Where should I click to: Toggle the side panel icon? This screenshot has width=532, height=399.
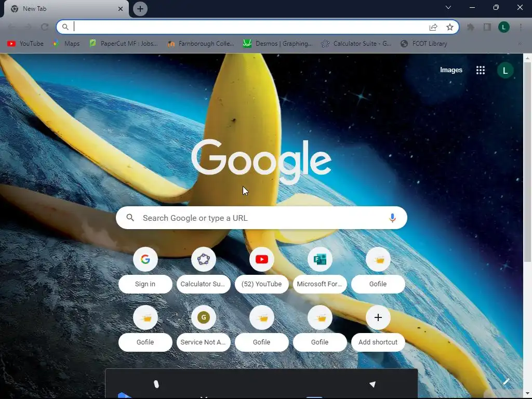487,27
